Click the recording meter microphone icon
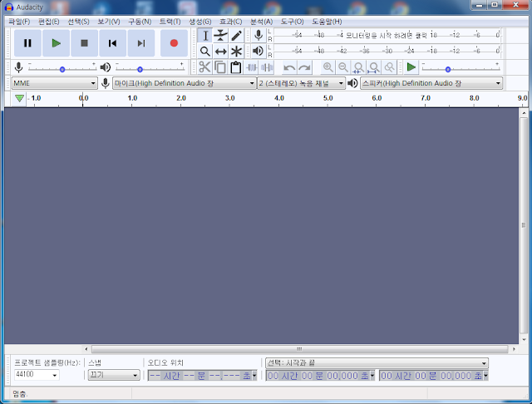 (259, 35)
